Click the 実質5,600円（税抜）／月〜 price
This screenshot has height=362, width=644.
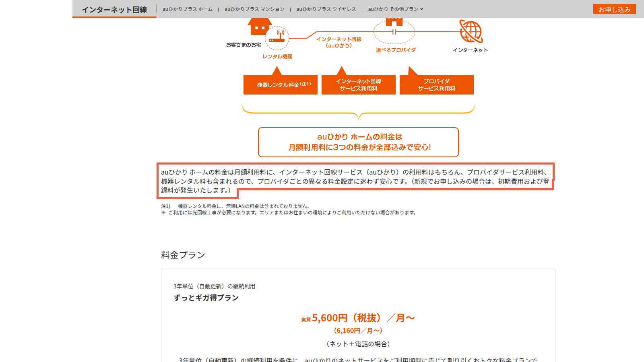point(358,318)
